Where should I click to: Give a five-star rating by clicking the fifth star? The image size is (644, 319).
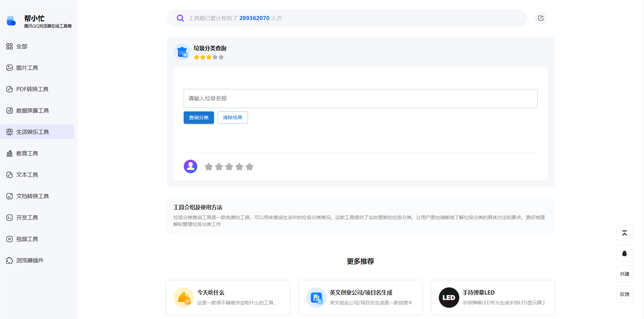pos(249,166)
